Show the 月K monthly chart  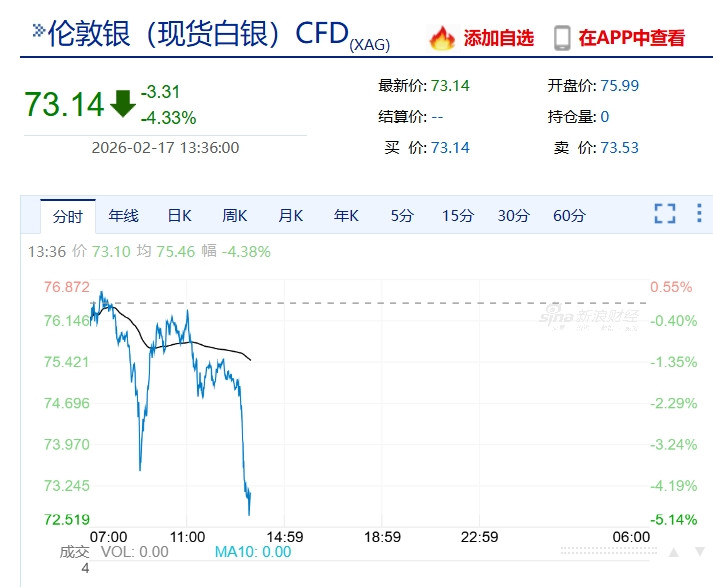click(x=290, y=216)
